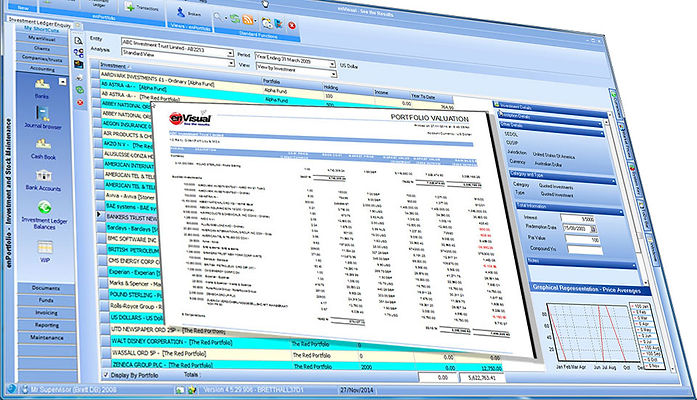Click the red close icon in vertical toolbar
The image size is (697, 400).
tap(80, 102)
